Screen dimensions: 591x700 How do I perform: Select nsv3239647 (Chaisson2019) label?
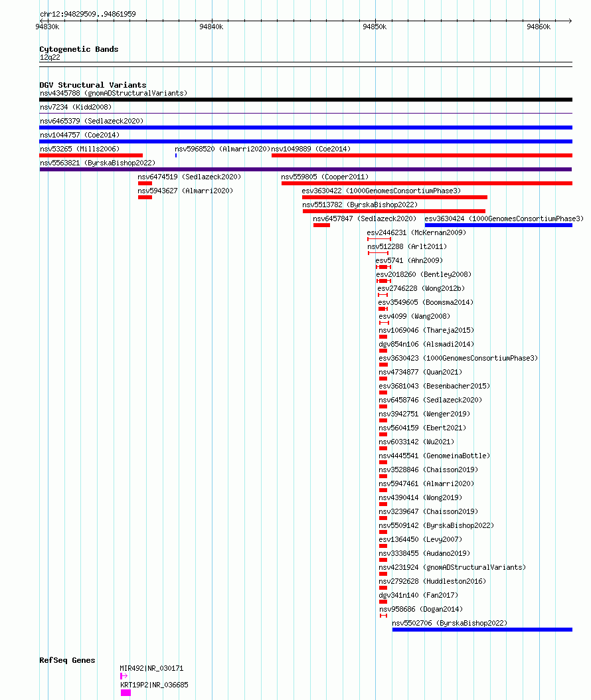pyautogui.click(x=428, y=511)
